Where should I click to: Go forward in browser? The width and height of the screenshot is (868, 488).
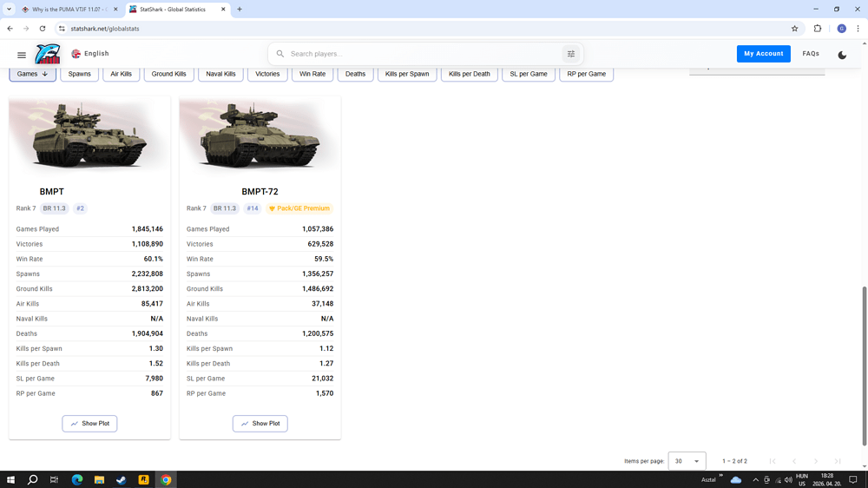point(26,29)
